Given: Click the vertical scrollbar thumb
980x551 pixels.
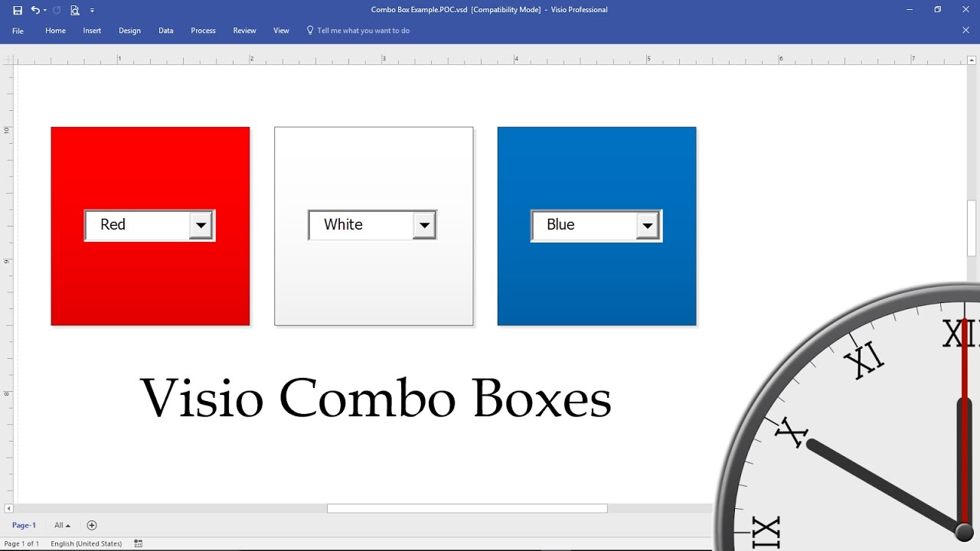Looking at the screenshot, I should tap(972, 228).
